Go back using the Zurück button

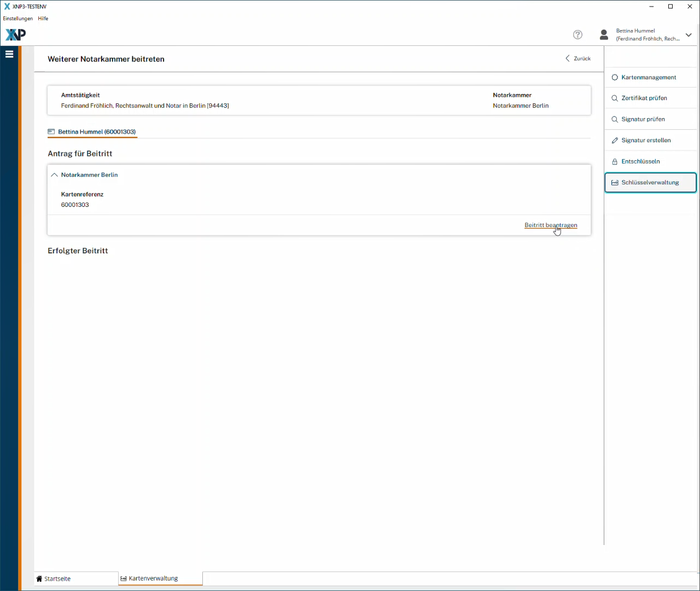click(x=578, y=59)
